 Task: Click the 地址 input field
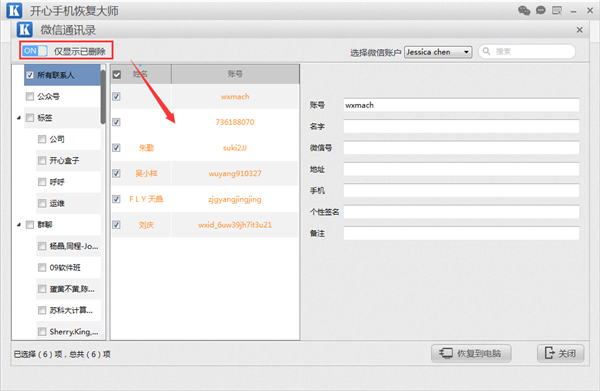(461, 169)
